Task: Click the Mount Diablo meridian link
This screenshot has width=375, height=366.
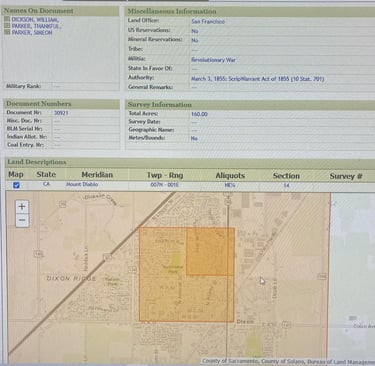Action: click(82, 184)
